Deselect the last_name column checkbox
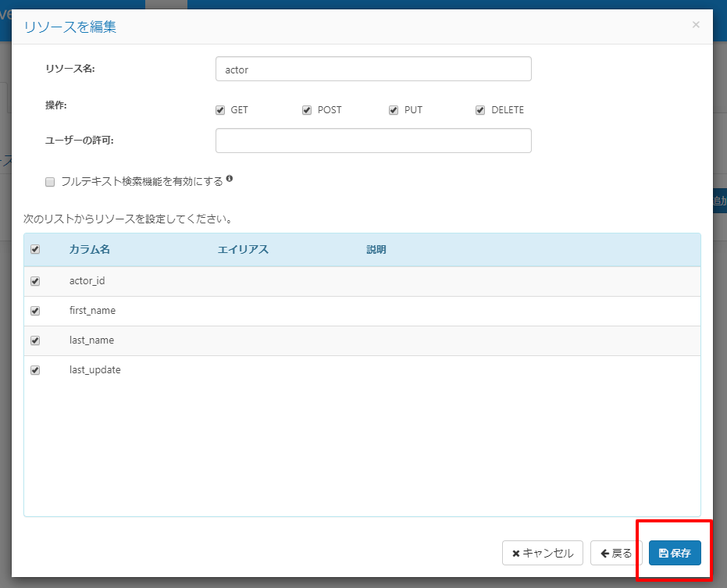 point(35,340)
